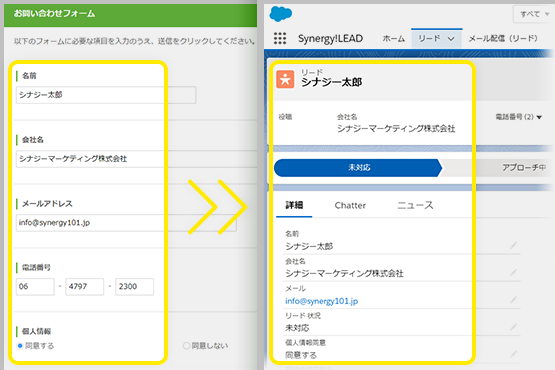
Task: Switch to the 詳細 tab
Action: coord(294,205)
